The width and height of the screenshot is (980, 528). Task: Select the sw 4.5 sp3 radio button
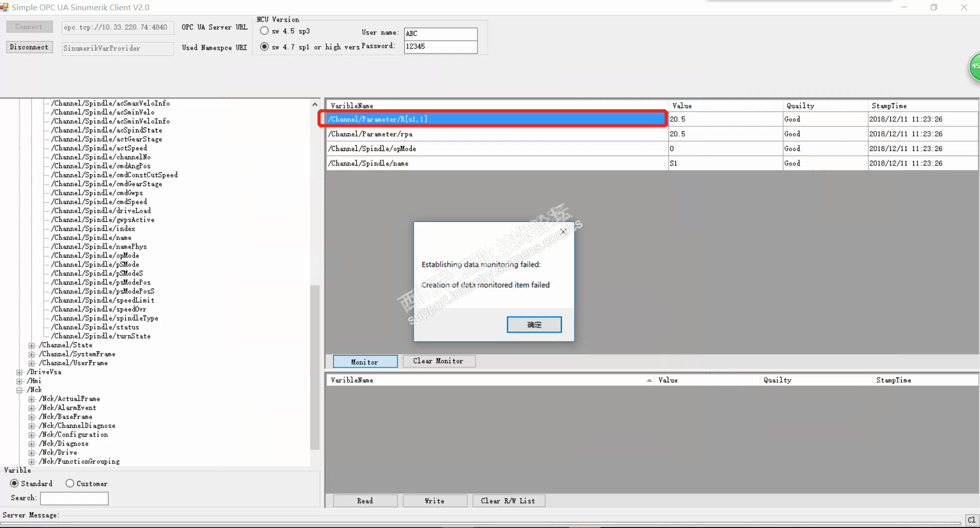point(264,31)
